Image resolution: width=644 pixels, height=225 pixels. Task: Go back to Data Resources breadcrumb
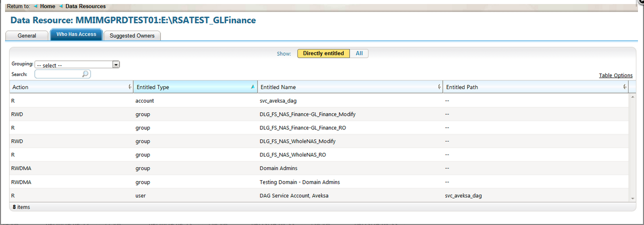click(85, 6)
